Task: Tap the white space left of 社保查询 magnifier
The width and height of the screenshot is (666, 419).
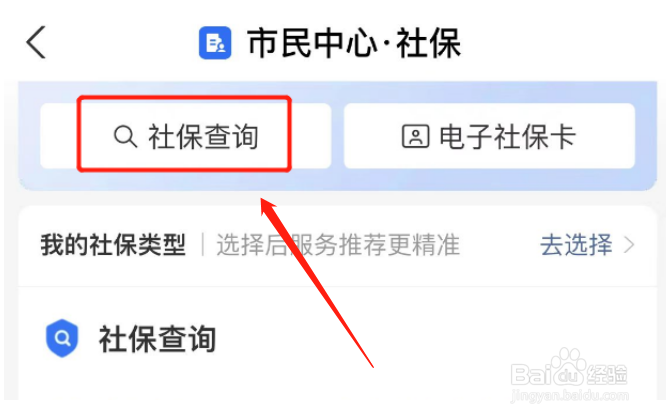Action: [x=59, y=136]
